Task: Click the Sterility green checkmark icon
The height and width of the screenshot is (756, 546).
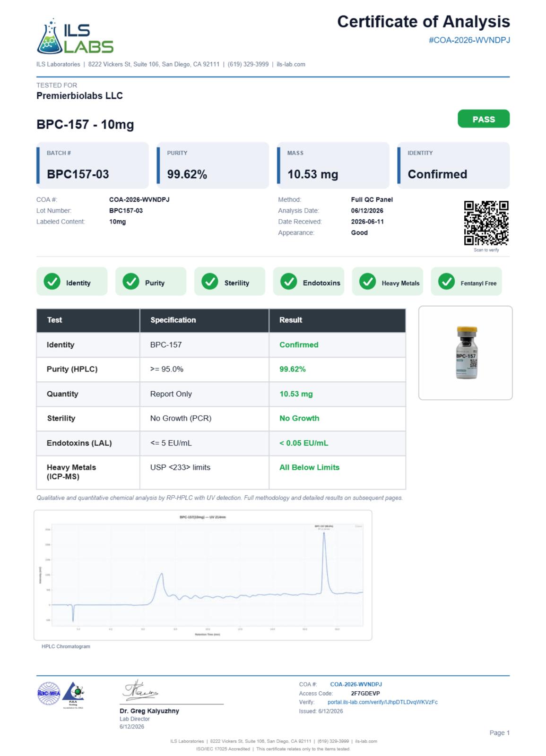Action: click(x=210, y=282)
